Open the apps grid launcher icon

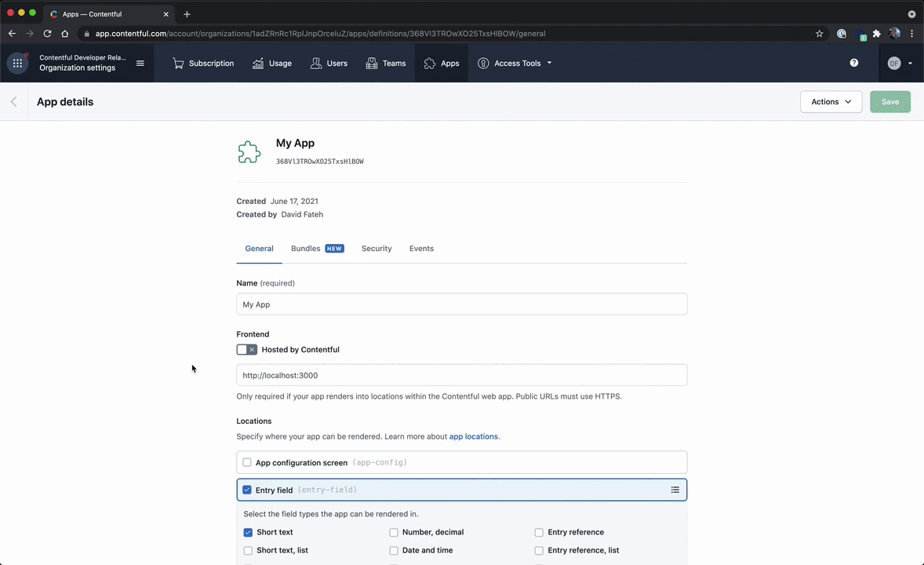point(18,63)
